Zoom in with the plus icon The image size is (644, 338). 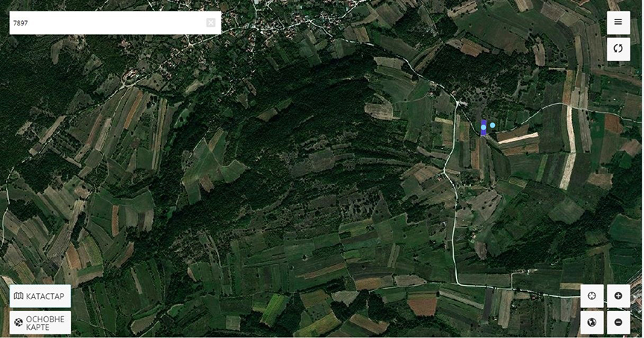pyautogui.click(x=618, y=295)
